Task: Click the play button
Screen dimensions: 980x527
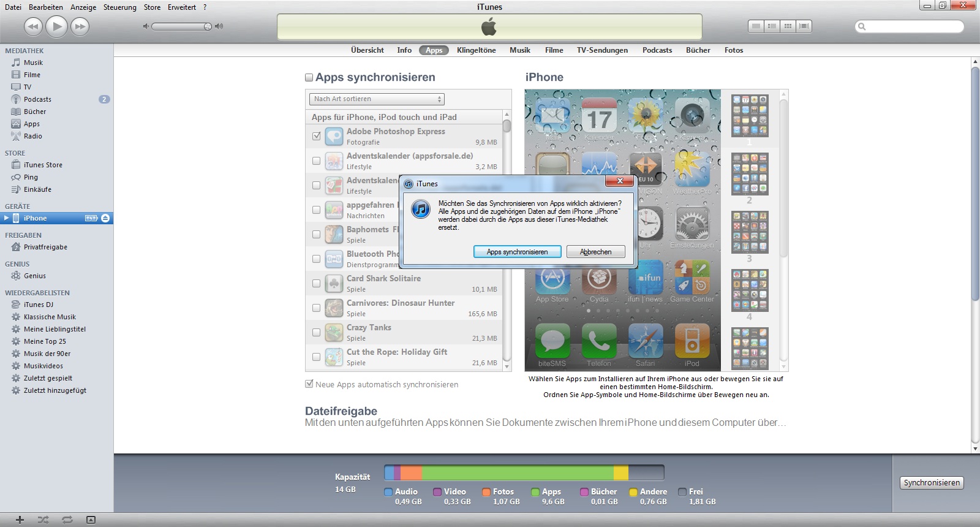Action: [57, 26]
